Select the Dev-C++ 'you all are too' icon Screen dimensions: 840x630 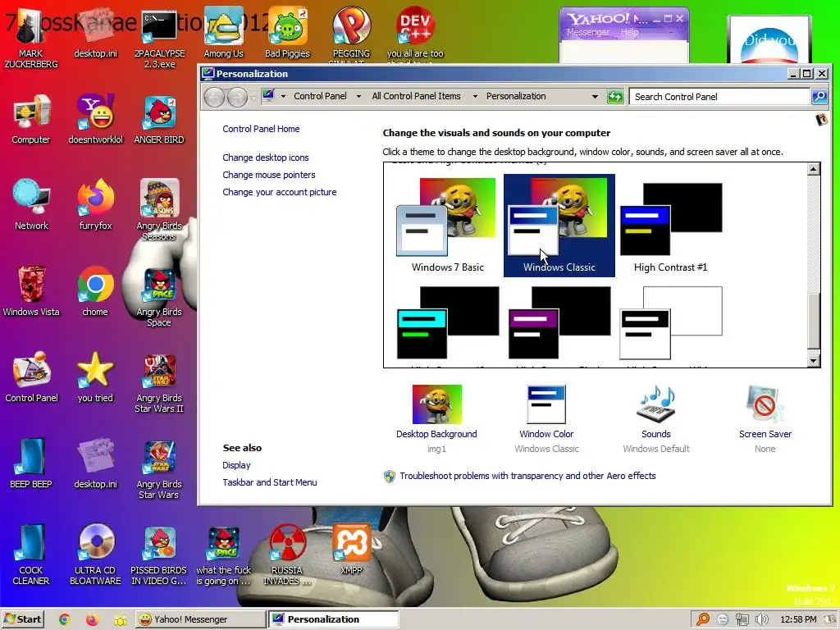[x=415, y=35]
